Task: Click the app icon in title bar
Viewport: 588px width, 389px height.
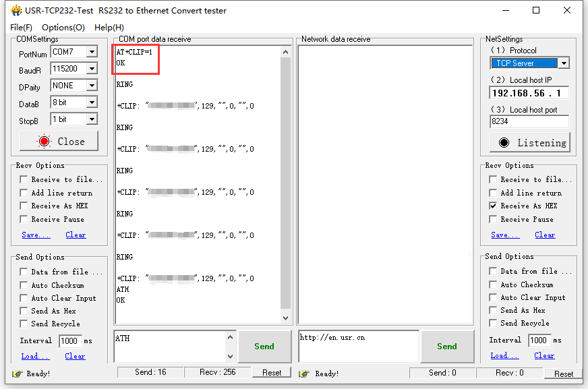Action: point(15,10)
